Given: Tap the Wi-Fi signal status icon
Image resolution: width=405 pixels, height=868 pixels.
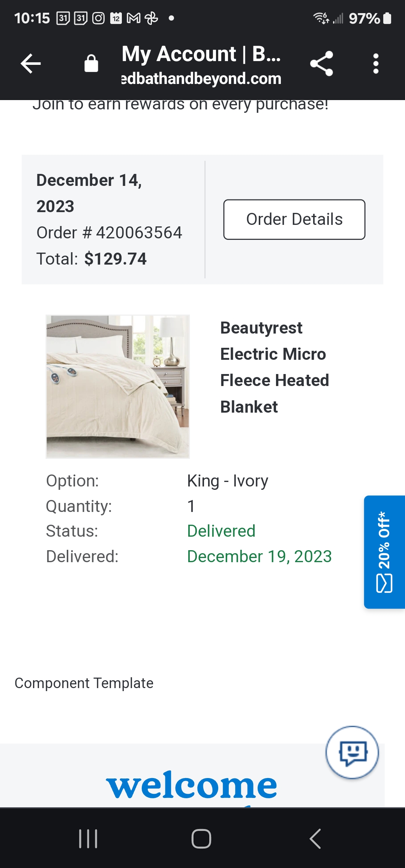Looking at the screenshot, I should point(321,18).
